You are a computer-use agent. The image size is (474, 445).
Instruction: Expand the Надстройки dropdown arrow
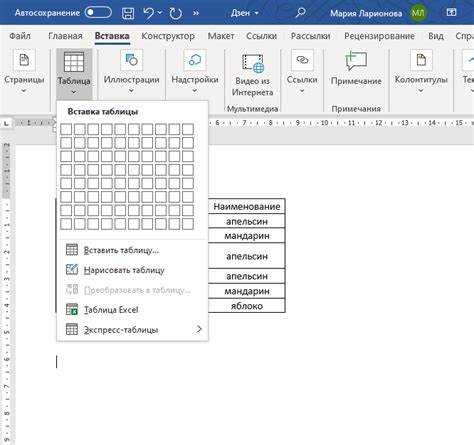point(195,90)
